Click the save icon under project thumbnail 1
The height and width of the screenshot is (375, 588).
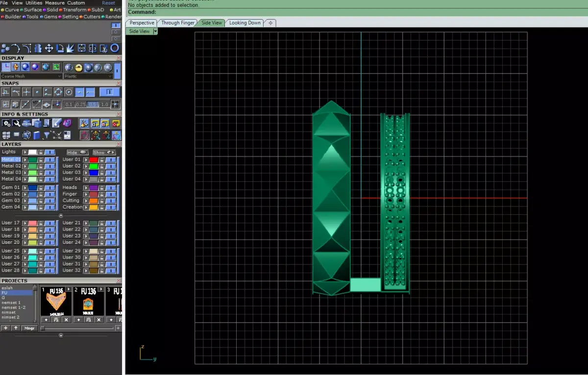(x=56, y=320)
